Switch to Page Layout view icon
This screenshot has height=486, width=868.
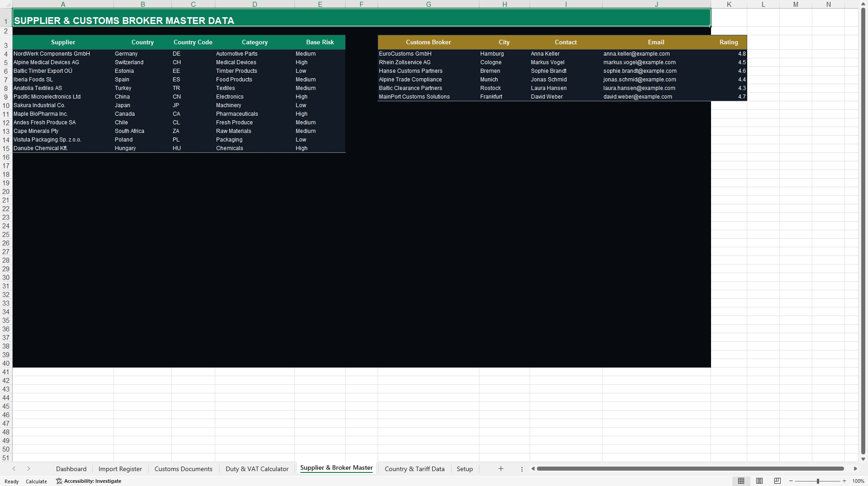click(x=759, y=481)
